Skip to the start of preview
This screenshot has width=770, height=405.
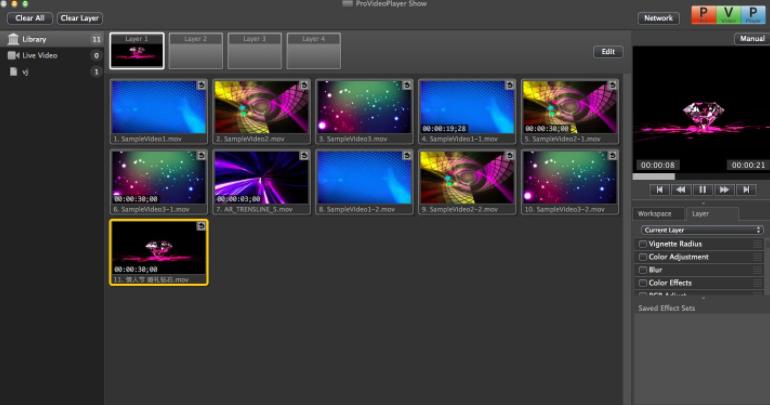point(659,189)
